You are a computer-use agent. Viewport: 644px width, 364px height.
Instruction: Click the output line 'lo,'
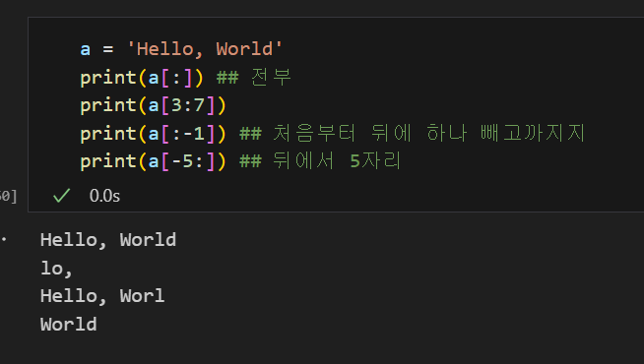coord(56,269)
